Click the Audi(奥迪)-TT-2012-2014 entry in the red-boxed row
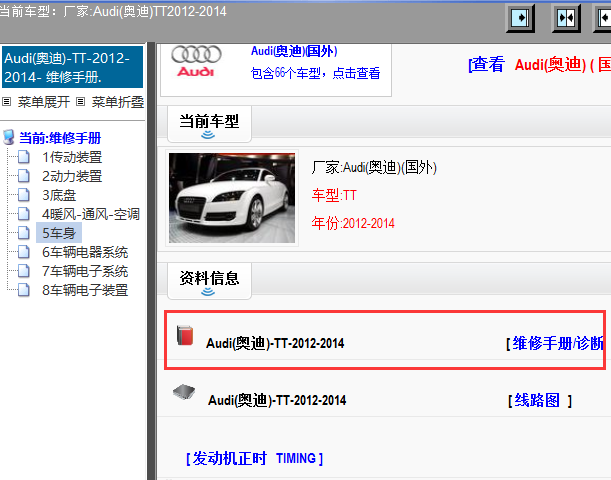This screenshot has width=611, height=480. [x=275, y=343]
